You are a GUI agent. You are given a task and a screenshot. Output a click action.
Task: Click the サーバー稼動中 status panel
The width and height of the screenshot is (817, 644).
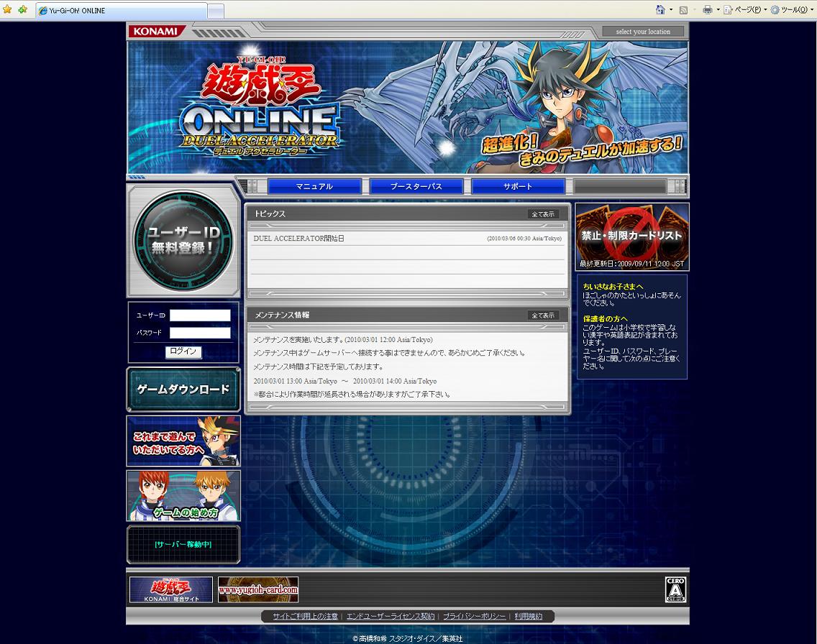[x=183, y=545]
